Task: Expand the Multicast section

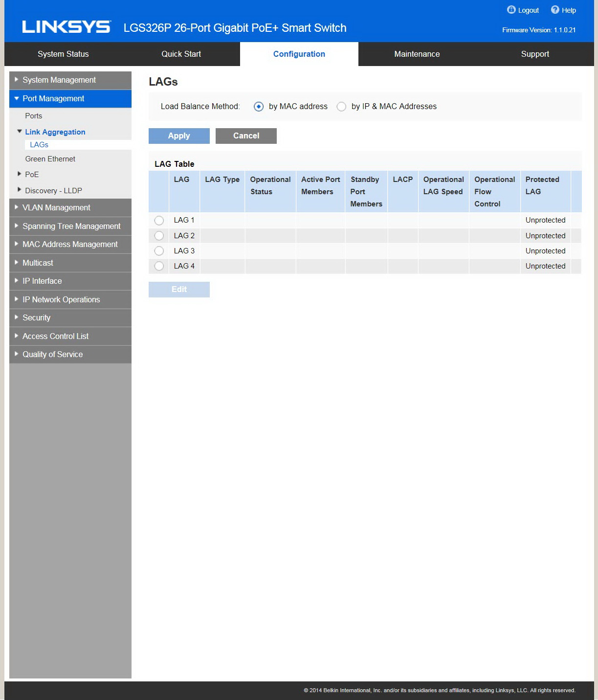Action: (x=70, y=263)
